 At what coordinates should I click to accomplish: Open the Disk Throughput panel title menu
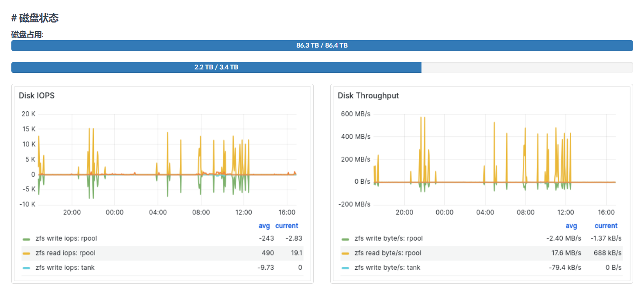pos(368,95)
